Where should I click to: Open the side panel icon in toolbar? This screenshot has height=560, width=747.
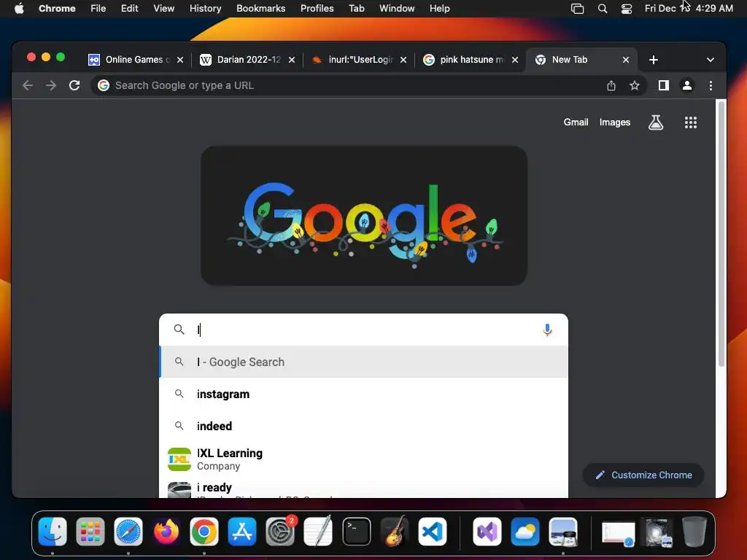click(x=664, y=85)
